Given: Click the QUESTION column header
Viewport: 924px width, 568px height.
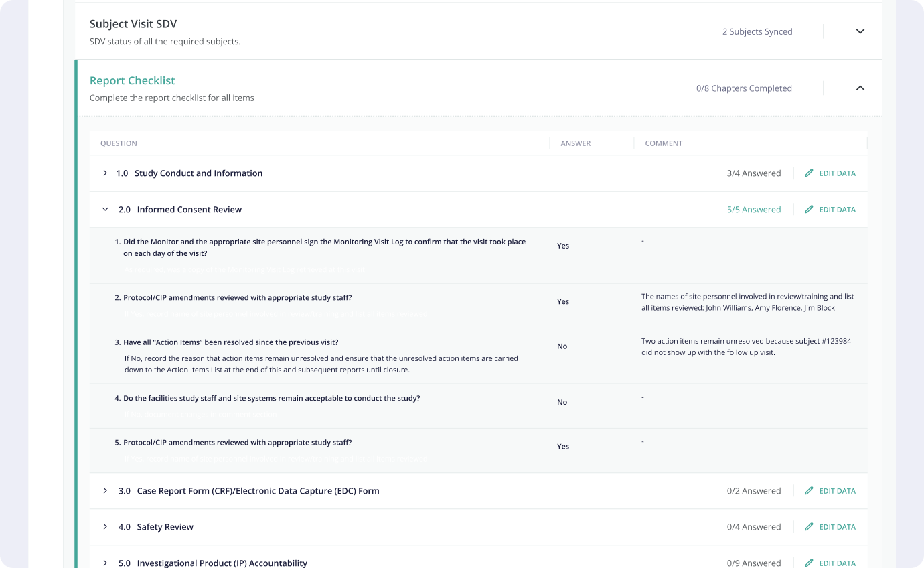Looking at the screenshot, I should (x=119, y=143).
